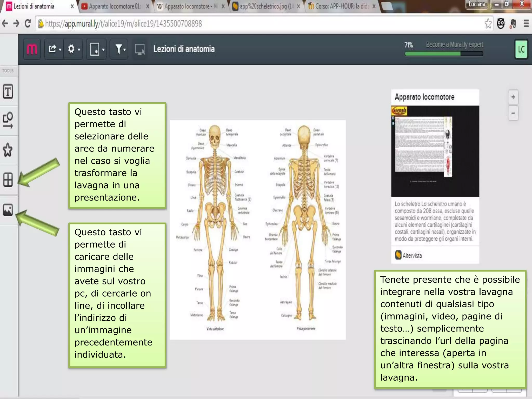Close the Wikipedia Apparato locomotore tab
This screenshot has height=399, width=532.
coord(223,6)
